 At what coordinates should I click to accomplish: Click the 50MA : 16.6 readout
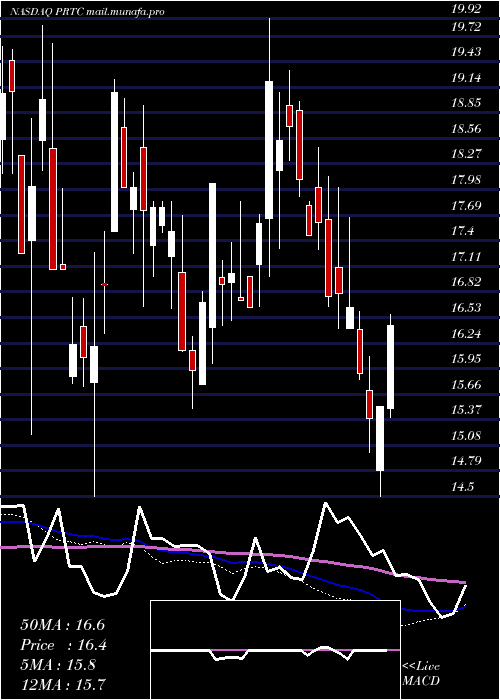coord(62,625)
